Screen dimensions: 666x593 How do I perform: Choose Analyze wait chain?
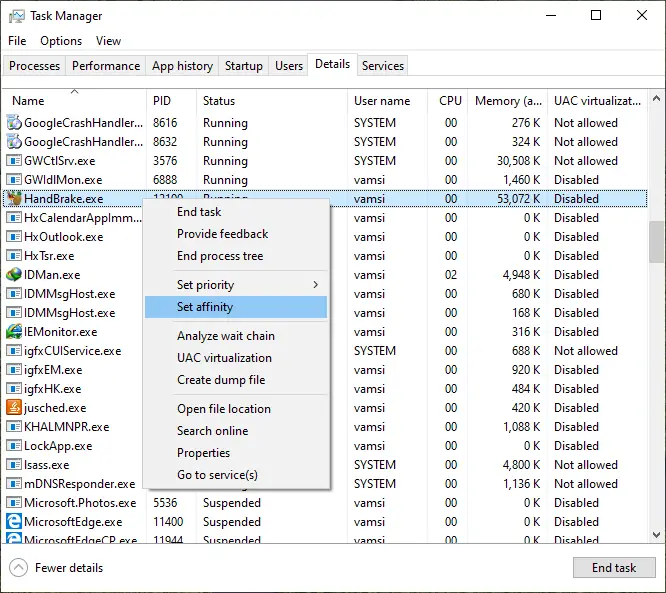[x=236, y=336]
